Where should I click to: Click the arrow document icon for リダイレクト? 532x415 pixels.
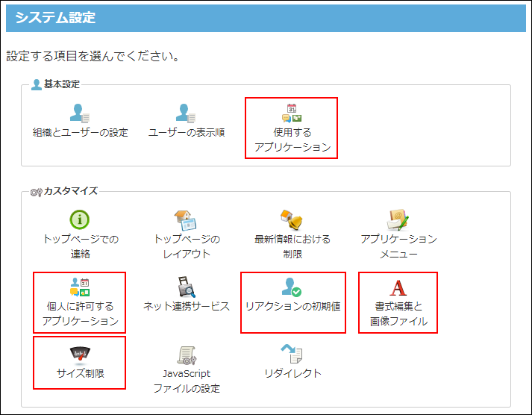tap(292, 354)
